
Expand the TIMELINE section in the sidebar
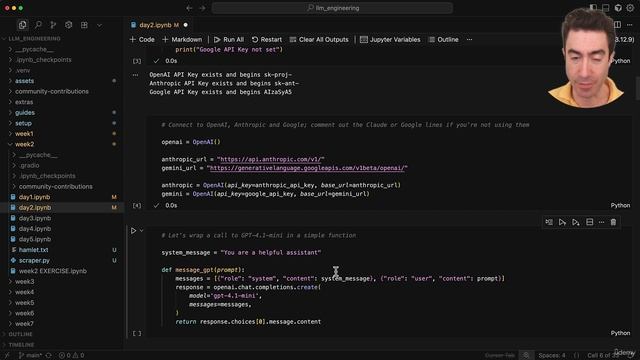21,345
